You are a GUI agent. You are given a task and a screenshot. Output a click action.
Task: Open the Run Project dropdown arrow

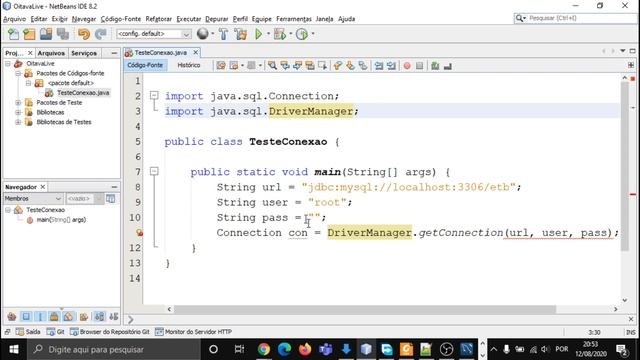pyautogui.click(x=269, y=34)
